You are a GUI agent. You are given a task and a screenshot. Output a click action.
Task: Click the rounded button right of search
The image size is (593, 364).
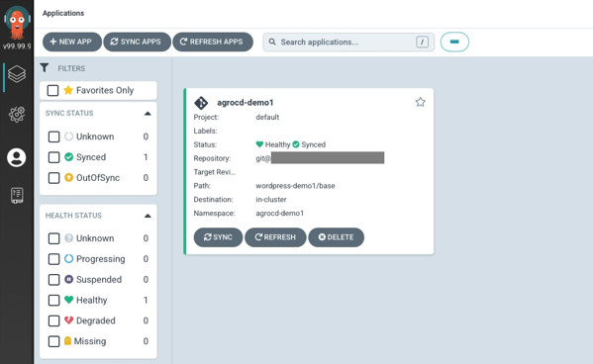click(454, 42)
